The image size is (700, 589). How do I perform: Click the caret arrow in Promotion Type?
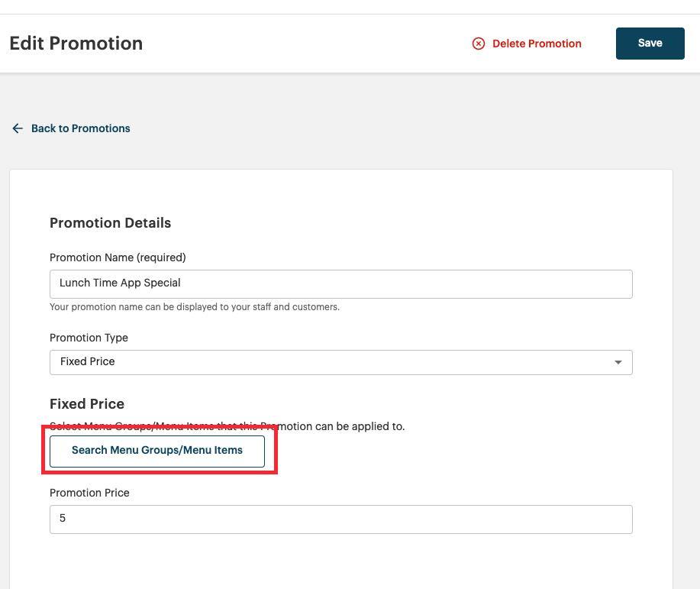(618, 362)
